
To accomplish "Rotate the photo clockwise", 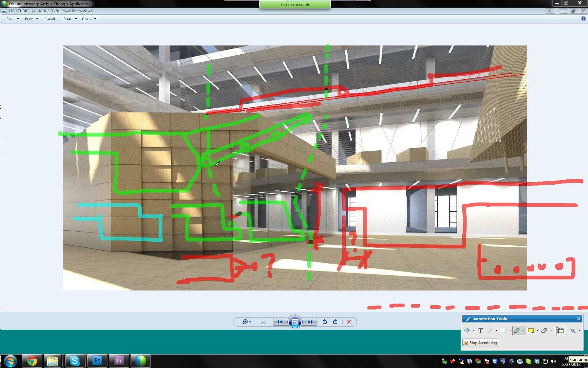I will click(335, 322).
